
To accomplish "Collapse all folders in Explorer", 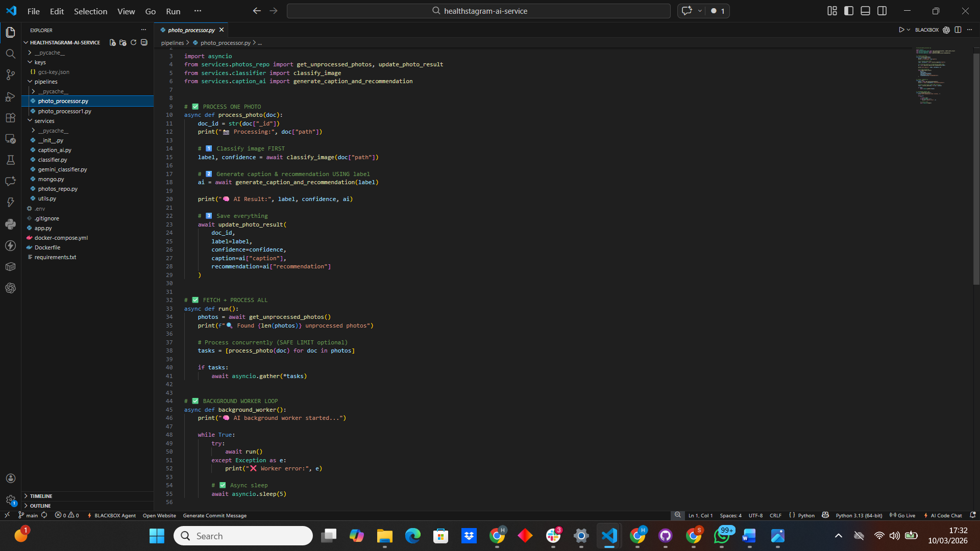I will click(x=144, y=43).
